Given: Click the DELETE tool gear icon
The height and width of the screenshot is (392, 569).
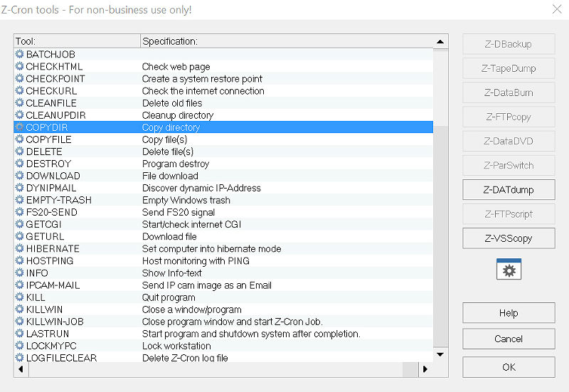Looking at the screenshot, I should pos(20,152).
